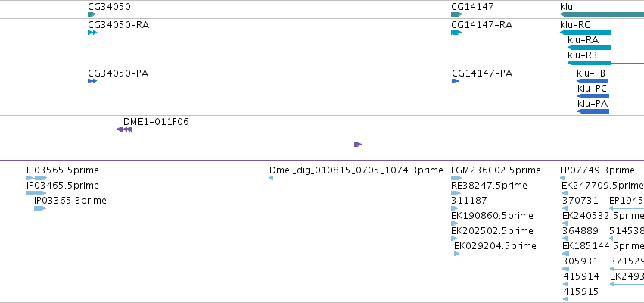Open the CG14147-RA transcript label
The height and width of the screenshot is (303, 644).
pos(481,25)
